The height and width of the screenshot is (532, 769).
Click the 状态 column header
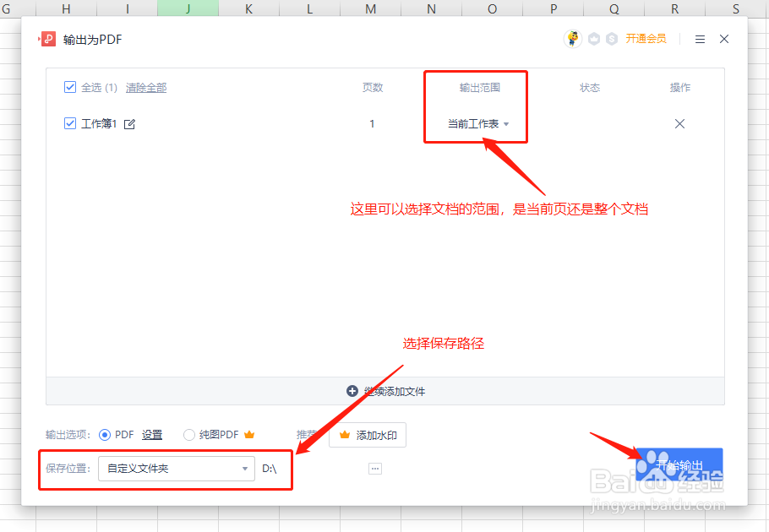pyautogui.click(x=590, y=87)
